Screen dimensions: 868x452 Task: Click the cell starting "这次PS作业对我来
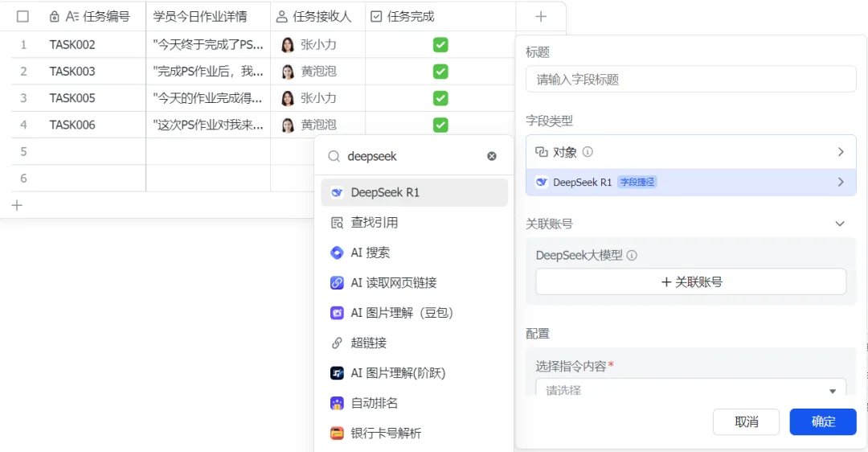click(x=208, y=125)
